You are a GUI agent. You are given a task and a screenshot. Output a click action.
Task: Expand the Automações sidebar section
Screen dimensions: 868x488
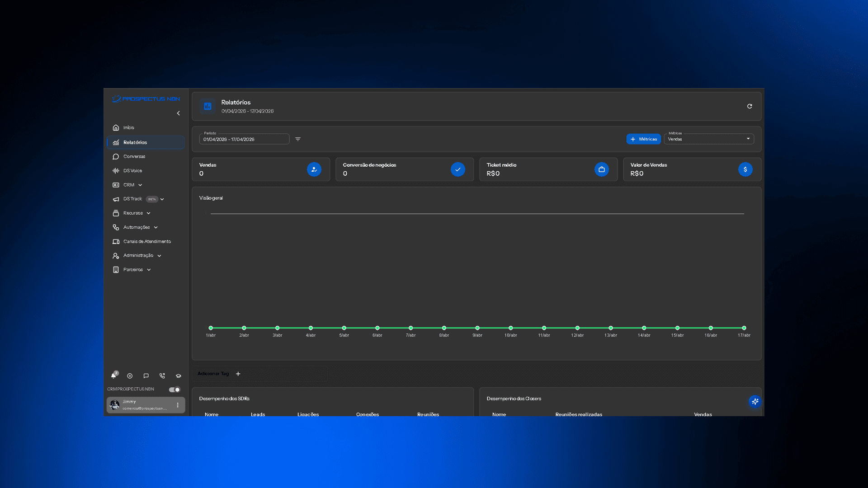[137, 227]
